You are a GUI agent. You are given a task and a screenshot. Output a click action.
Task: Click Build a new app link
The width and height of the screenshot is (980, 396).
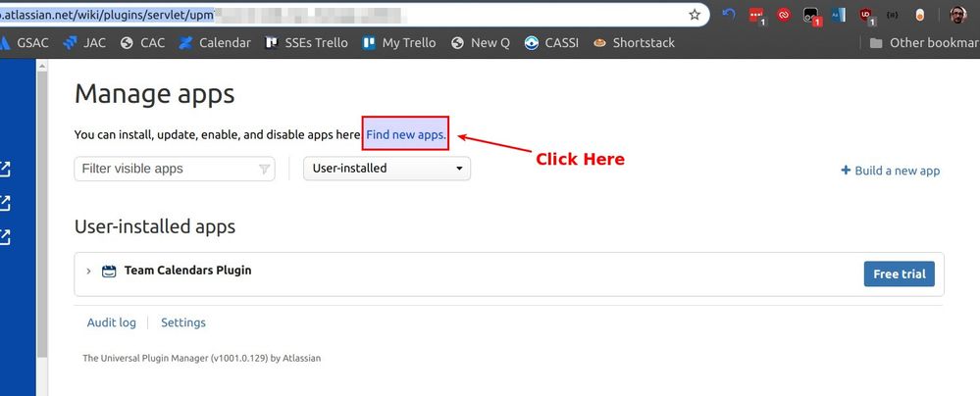coord(890,171)
